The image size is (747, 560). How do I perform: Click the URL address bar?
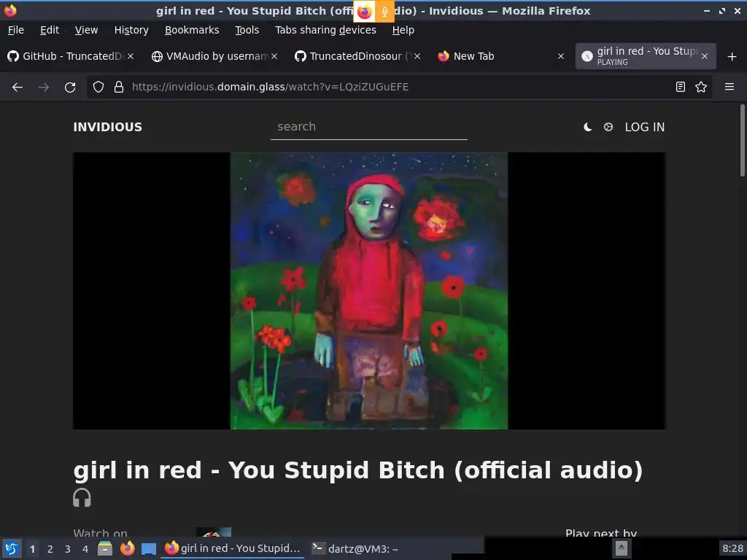[399, 87]
